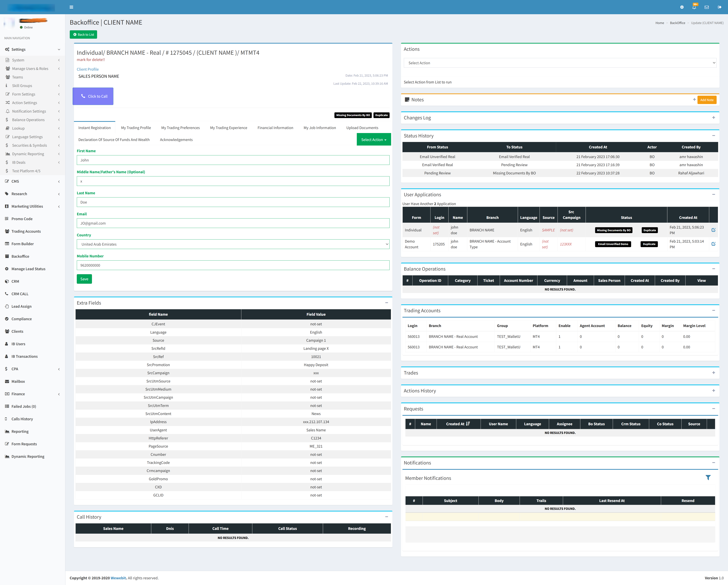
Task: Follow the Wewebit link in the footer
Action: coord(118,578)
